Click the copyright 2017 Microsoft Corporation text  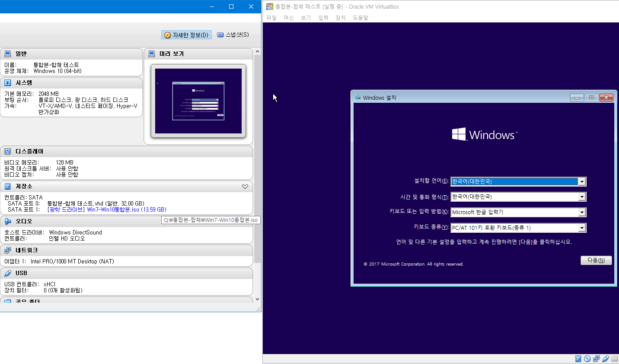(414, 264)
